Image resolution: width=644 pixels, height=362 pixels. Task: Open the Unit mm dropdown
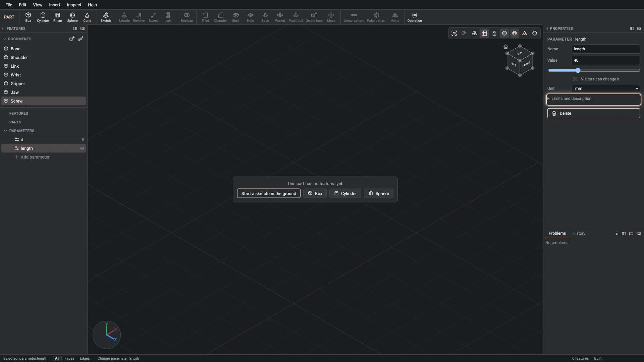point(606,88)
